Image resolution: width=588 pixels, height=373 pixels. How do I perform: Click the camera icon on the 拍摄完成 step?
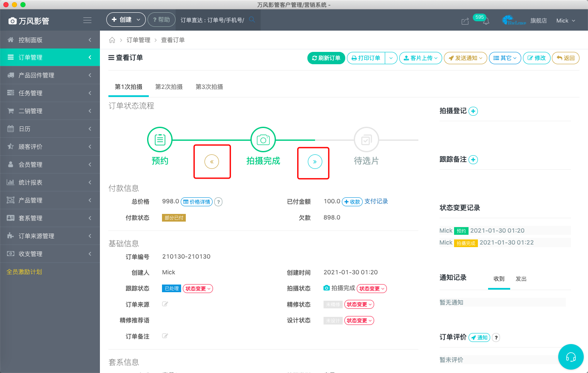point(263,139)
